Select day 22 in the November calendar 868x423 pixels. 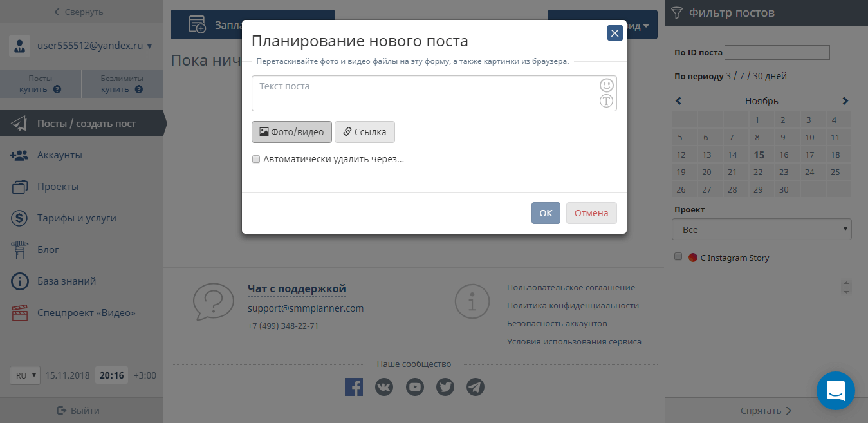point(758,172)
